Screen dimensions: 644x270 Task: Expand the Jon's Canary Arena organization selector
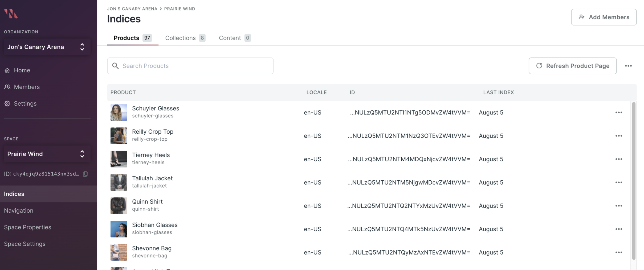pos(47,47)
